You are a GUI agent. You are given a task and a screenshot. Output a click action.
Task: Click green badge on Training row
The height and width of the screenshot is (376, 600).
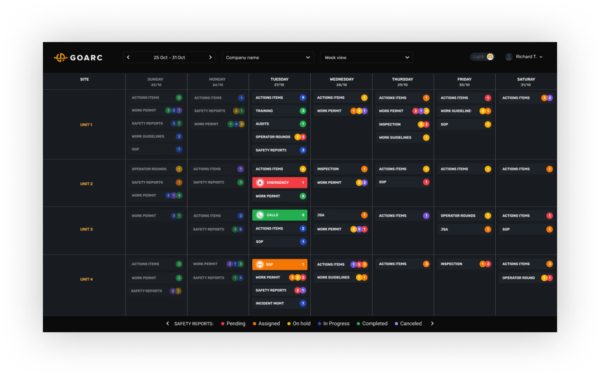pyautogui.click(x=303, y=111)
